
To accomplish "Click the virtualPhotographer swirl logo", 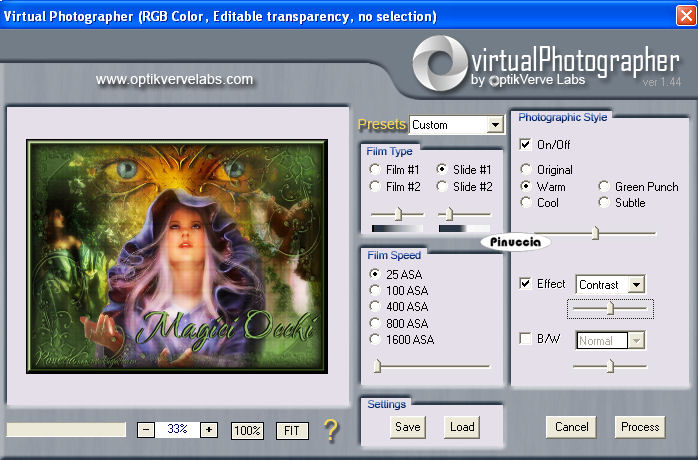I will coord(439,64).
